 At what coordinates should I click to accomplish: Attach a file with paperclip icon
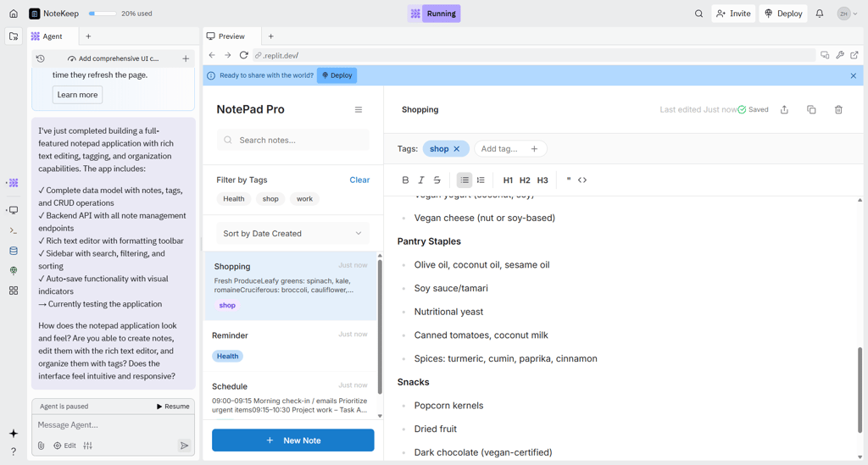point(41,445)
